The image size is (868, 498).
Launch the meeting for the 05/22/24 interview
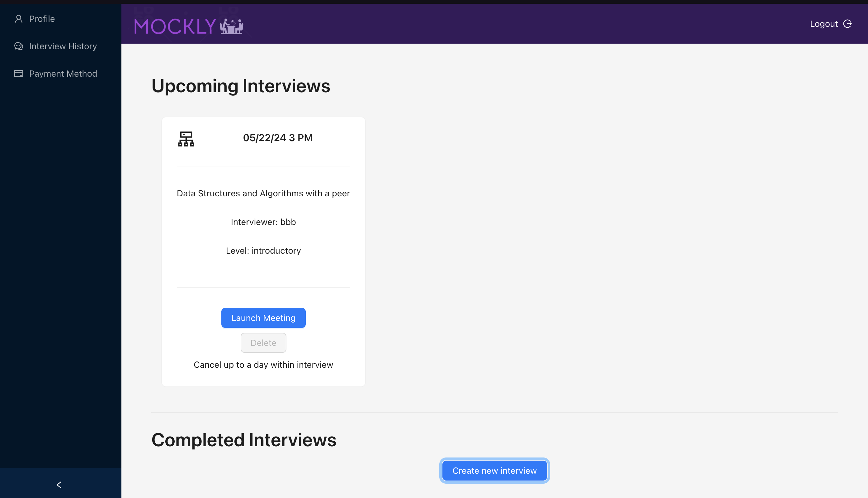[x=263, y=318]
